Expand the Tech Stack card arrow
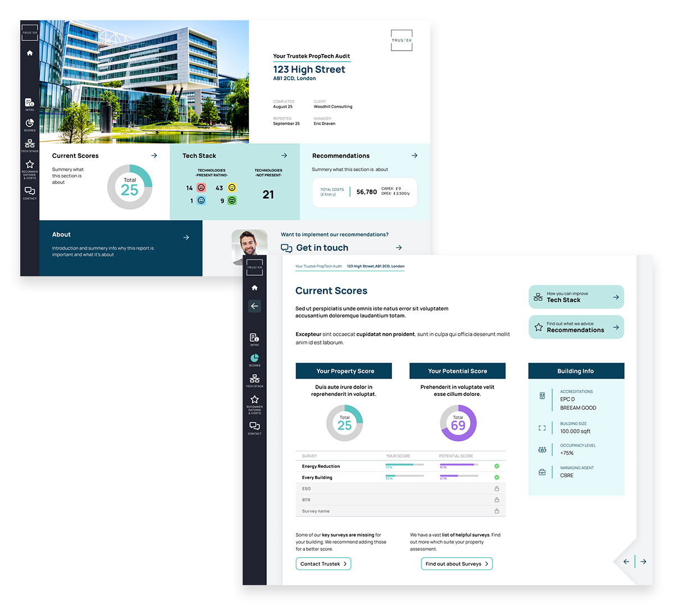This screenshot has width=674, height=616. (284, 156)
